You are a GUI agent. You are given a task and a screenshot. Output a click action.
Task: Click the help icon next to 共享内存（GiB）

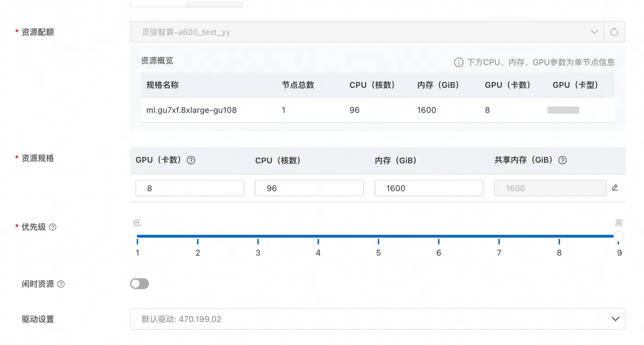(x=562, y=160)
